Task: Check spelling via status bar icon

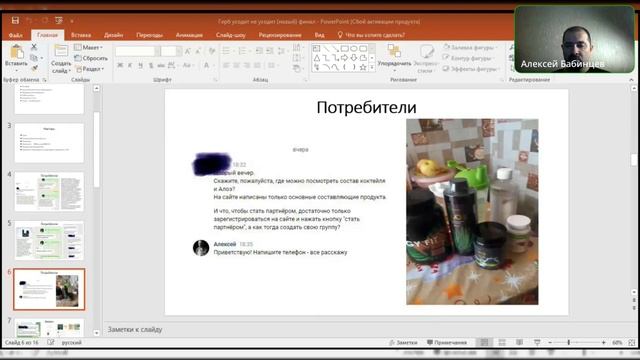Action: 51,342
